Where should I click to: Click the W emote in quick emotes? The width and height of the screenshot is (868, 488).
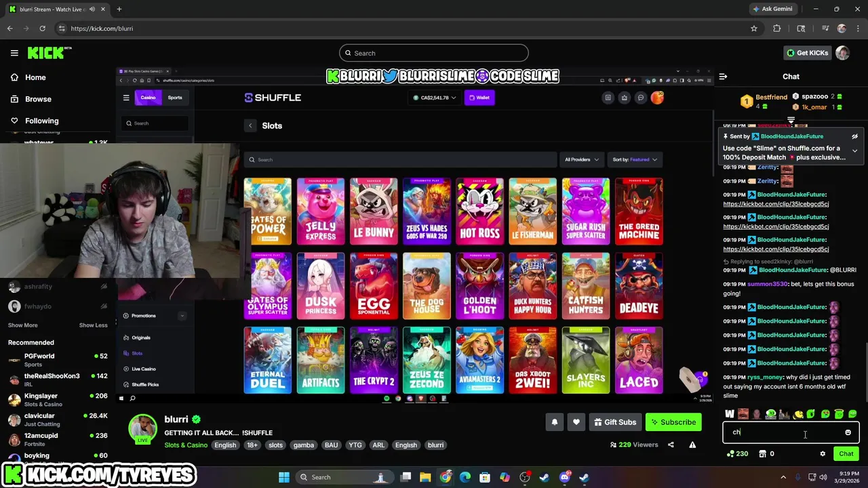(730, 414)
